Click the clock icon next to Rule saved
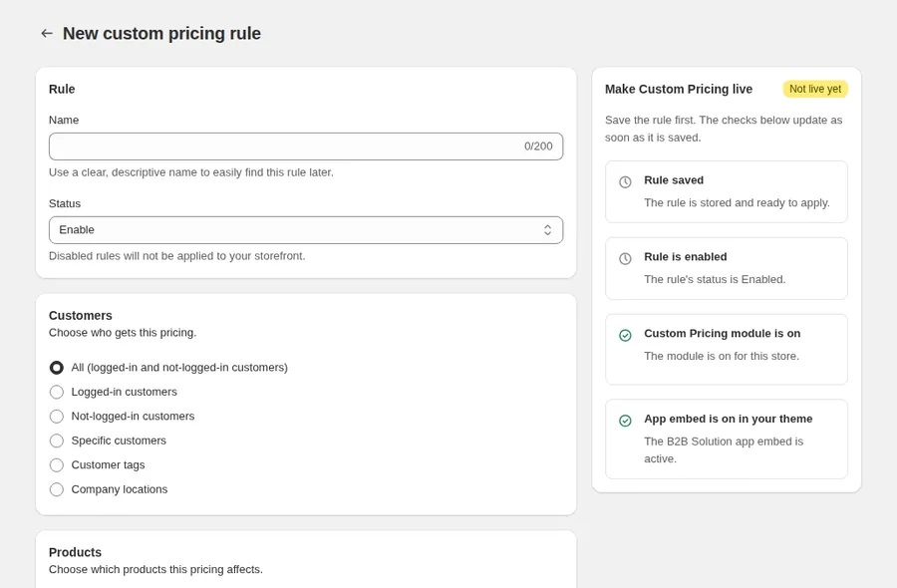Viewport: 897px width, 588px height. pyautogui.click(x=625, y=182)
